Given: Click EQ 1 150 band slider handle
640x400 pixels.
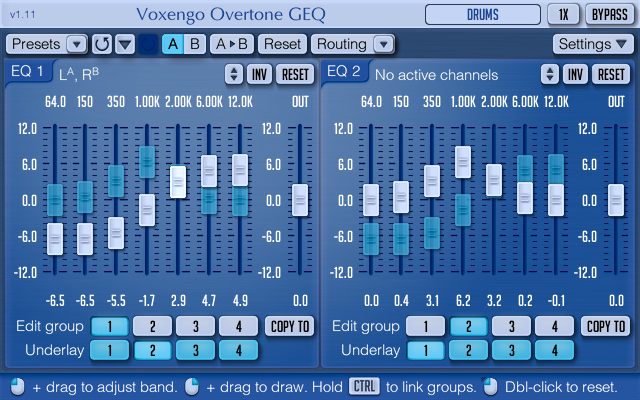Looking at the screenshot, I should [x=85, y=239].
